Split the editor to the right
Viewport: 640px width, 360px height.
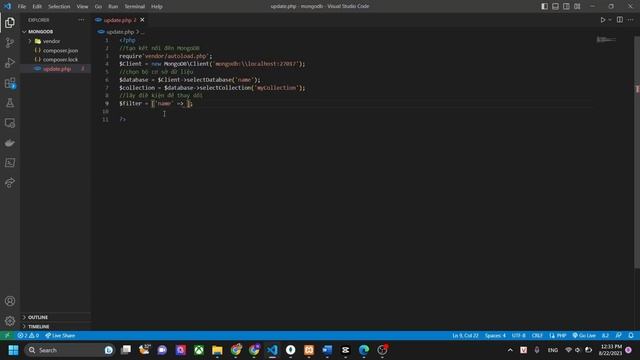(x=620, y=20)
